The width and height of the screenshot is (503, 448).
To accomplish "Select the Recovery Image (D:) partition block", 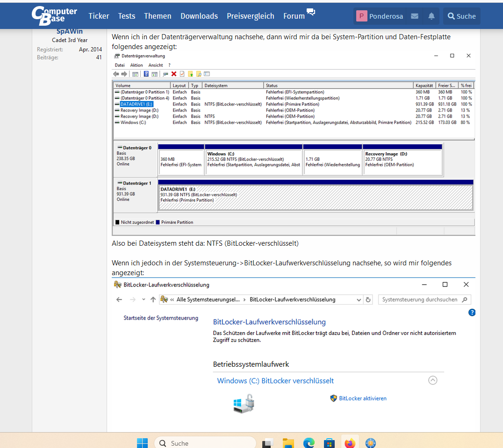I will point(402,160).
